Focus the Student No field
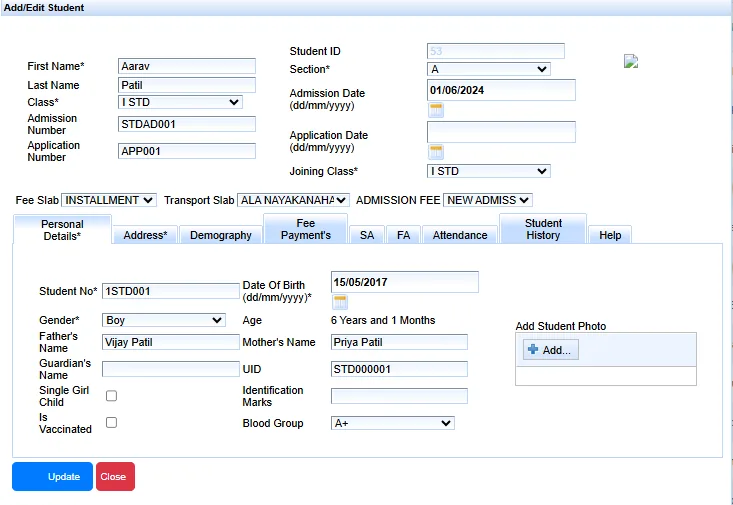Viewport: 733px width, 505px height. click(x=171, y=291)
